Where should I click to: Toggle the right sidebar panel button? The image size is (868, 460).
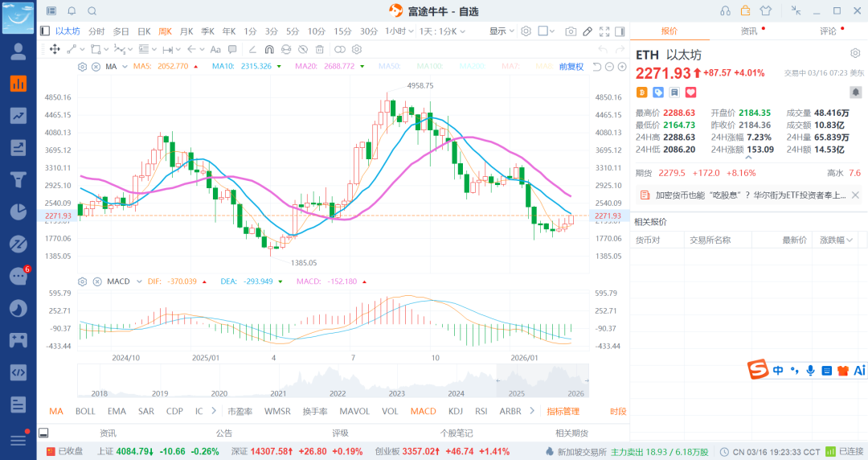[620, 31]
